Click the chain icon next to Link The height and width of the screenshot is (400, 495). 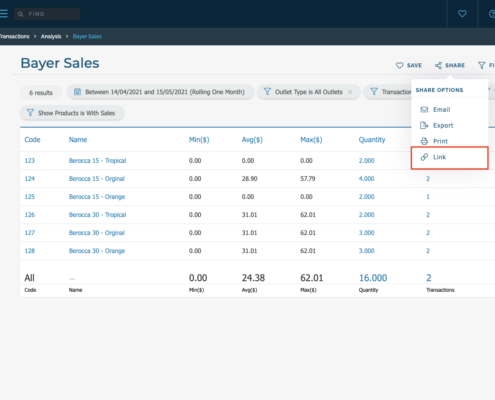(424, 157)
